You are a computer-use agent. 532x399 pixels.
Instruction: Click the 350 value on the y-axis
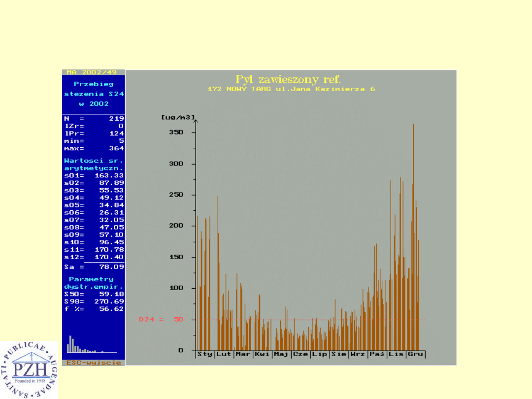click(x=176, y=133)
